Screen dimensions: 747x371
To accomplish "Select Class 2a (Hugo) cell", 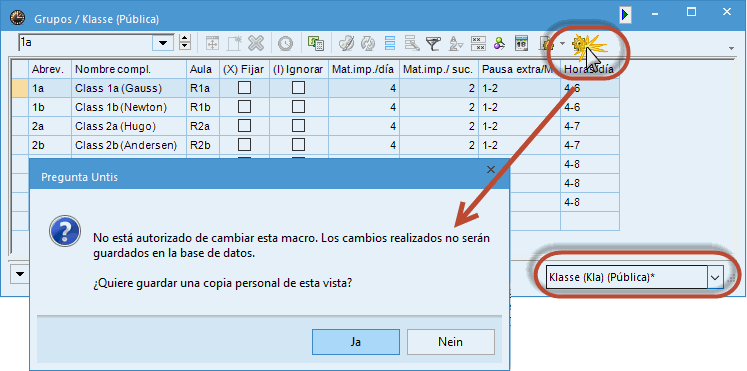I will [x=129, y=126].
